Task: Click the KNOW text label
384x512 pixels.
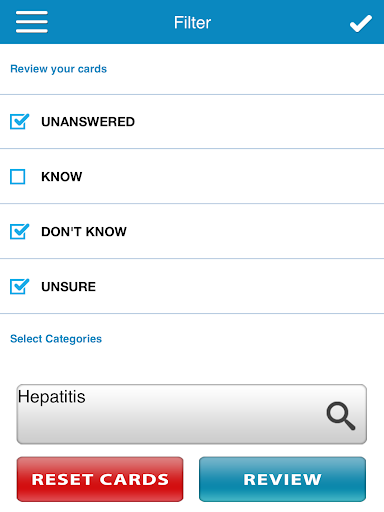Action: [62, 177]
